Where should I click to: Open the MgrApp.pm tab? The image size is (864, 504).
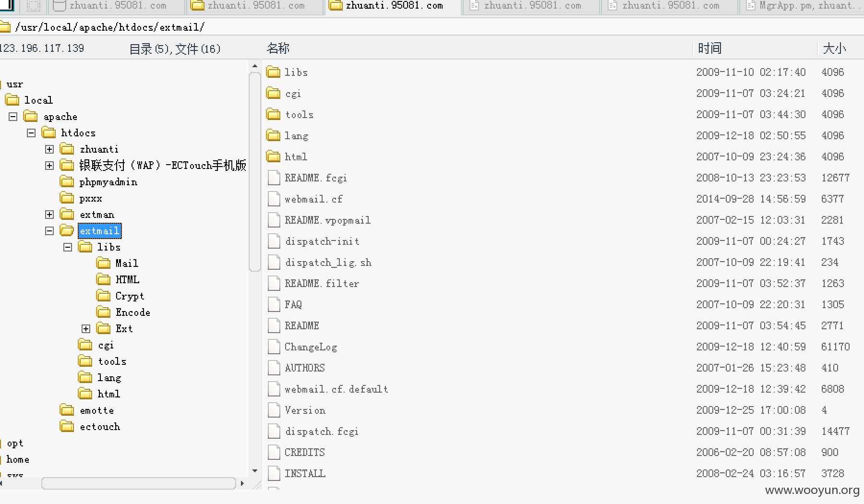(802, 6)
